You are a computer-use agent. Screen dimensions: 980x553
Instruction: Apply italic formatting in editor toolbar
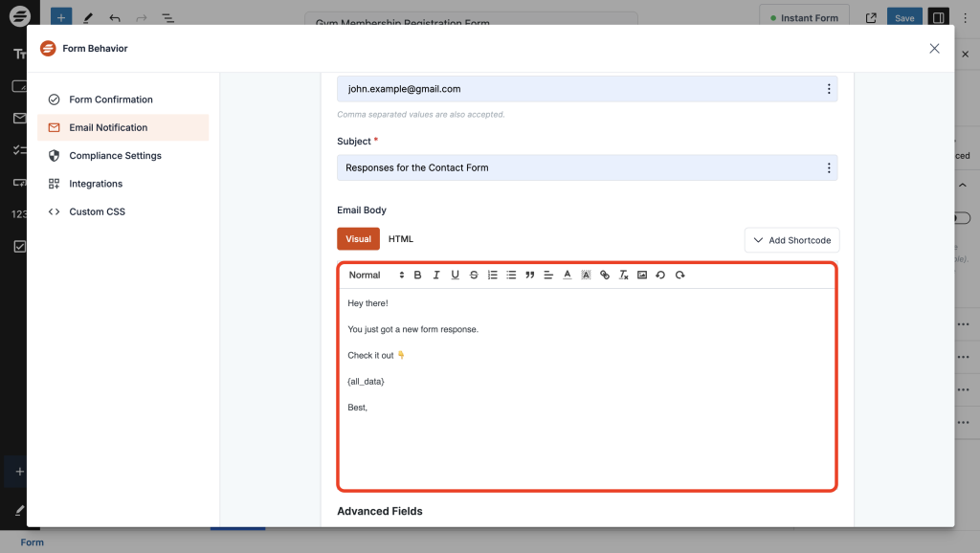coord(436,276)
